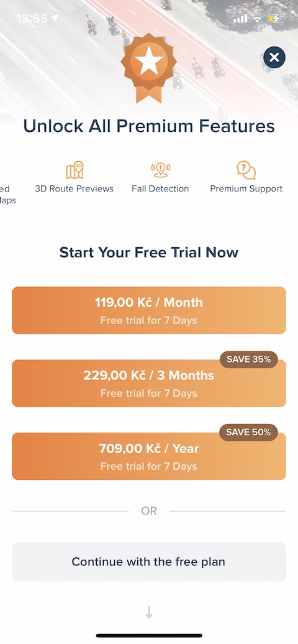Screen dimensions: 298x644
Task: Close the premium upgrade screen
Action: (274, 57)
